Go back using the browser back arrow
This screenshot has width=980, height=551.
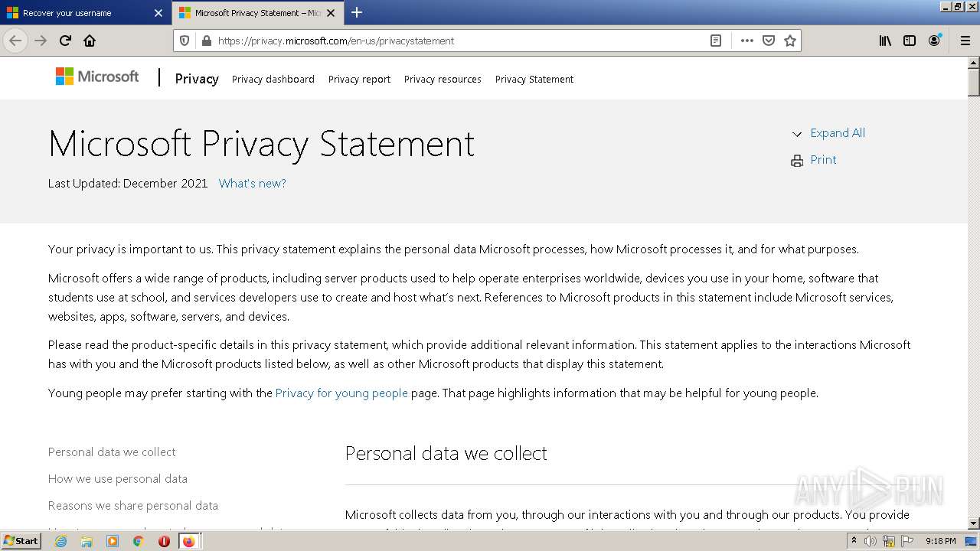pyautogui.click(x=15, y=41)
